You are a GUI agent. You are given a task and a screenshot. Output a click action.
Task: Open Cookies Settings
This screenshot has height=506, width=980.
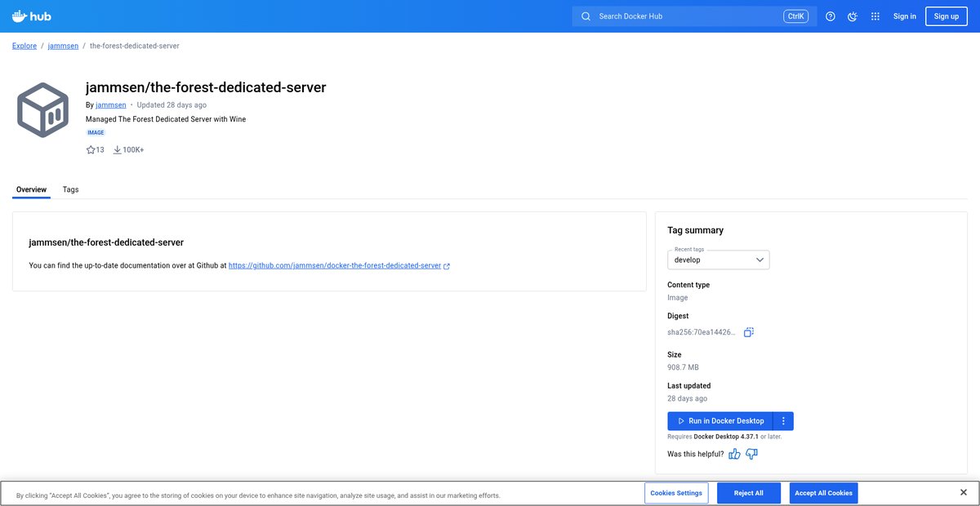coord(677,493)
